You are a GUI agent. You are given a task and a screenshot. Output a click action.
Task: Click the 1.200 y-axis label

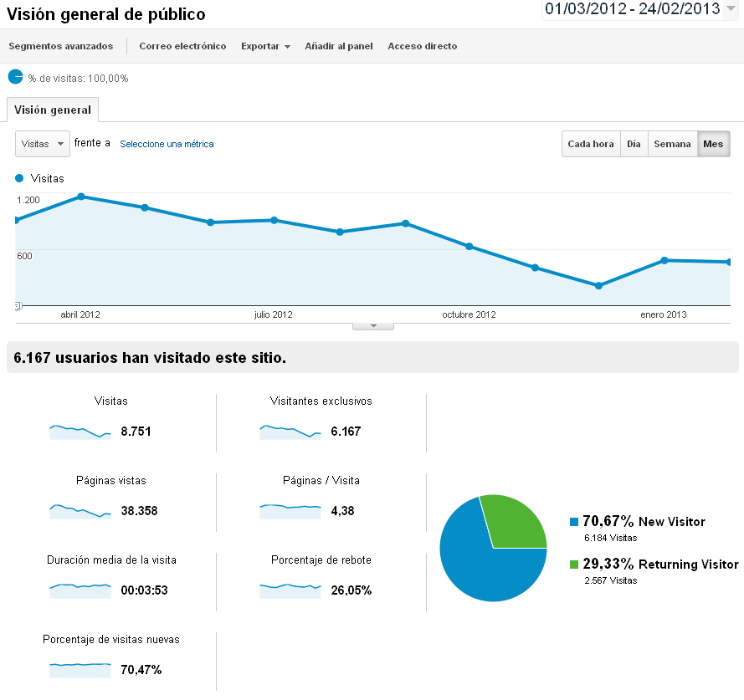pos(28,200)
